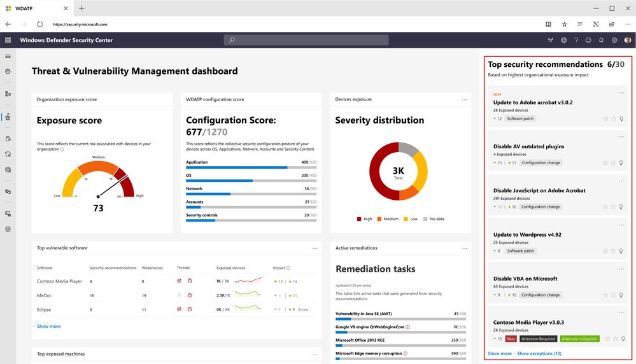Select the MeDoc software row name
Viewport: 636px width, 364px height.
(x=44, y=295)
